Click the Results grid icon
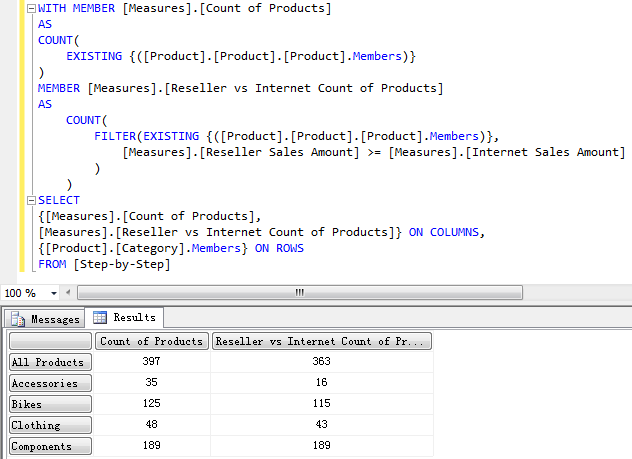Screen dimensions: 632x459 click(100, 318)
